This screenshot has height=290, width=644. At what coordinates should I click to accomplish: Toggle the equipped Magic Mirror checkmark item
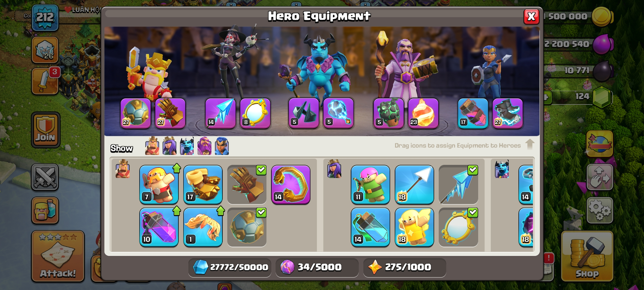458,227
